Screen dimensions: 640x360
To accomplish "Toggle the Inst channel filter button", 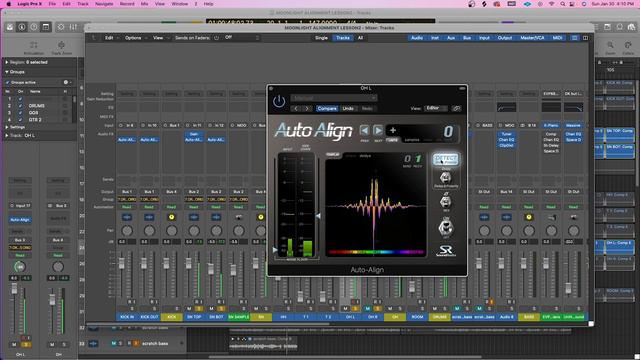I will (x=435, y=38).
